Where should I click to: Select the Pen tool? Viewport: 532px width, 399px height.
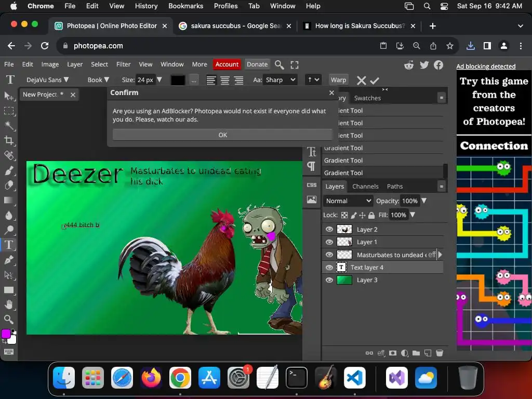pyautogui.click(x=9, y=260)
